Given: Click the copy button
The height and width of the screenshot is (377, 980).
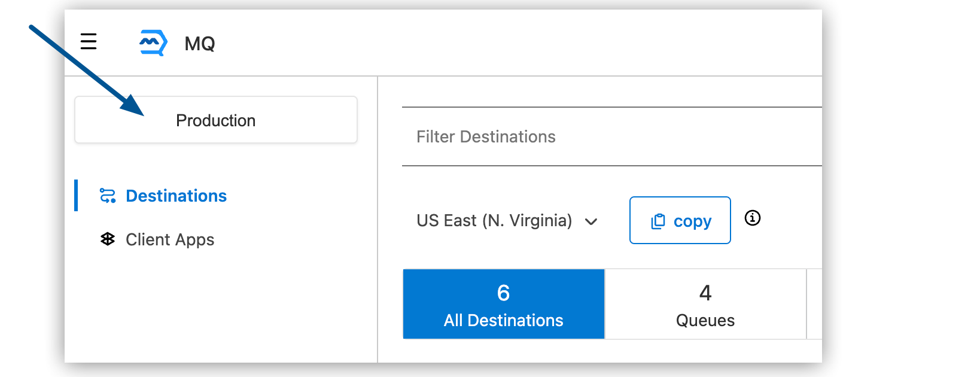Looking at the screenshot, I should pyautogui.click(x=680, y=220).
